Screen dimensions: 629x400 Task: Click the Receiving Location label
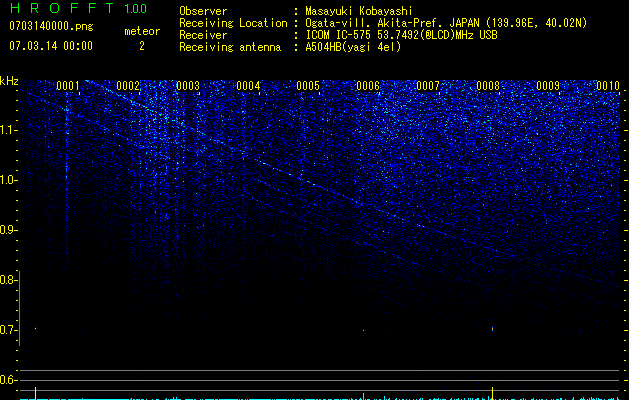click(x=233, y=23)
